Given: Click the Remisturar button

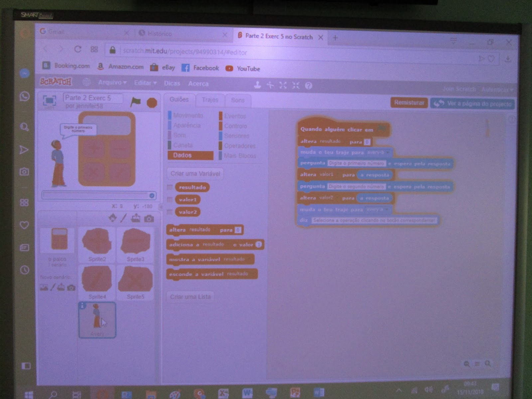Looking at the screenshot, I should pyautogui.click(x=409, y=102).
